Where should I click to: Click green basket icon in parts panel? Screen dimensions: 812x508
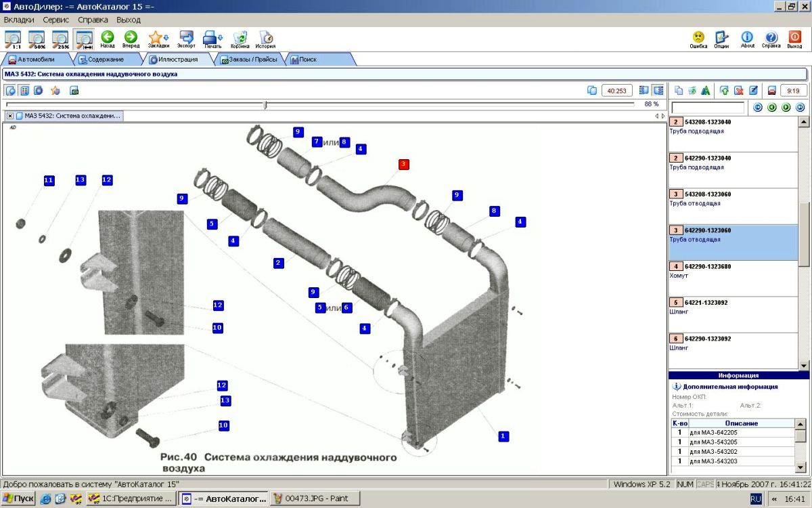pos(692,90)
